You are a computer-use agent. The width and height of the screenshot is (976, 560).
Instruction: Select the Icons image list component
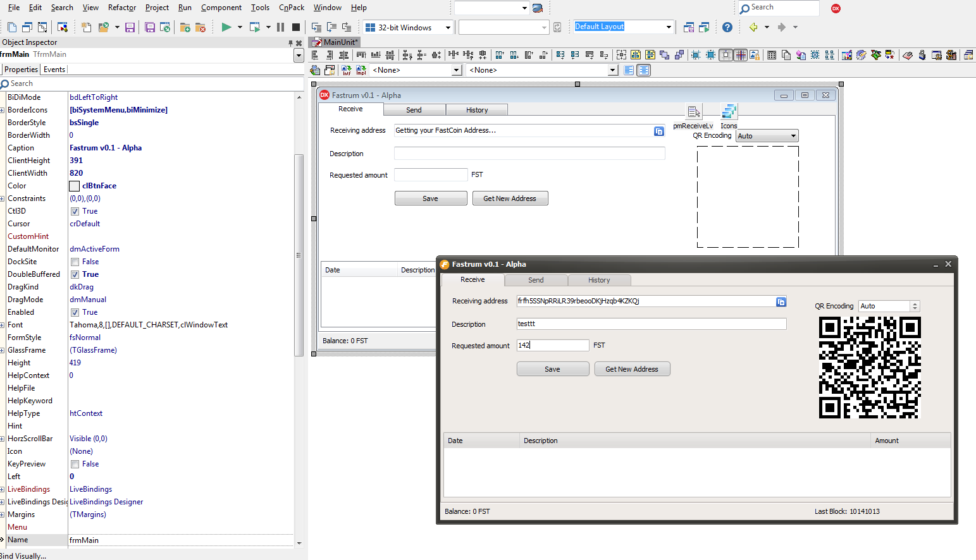(x=729, y=112)
